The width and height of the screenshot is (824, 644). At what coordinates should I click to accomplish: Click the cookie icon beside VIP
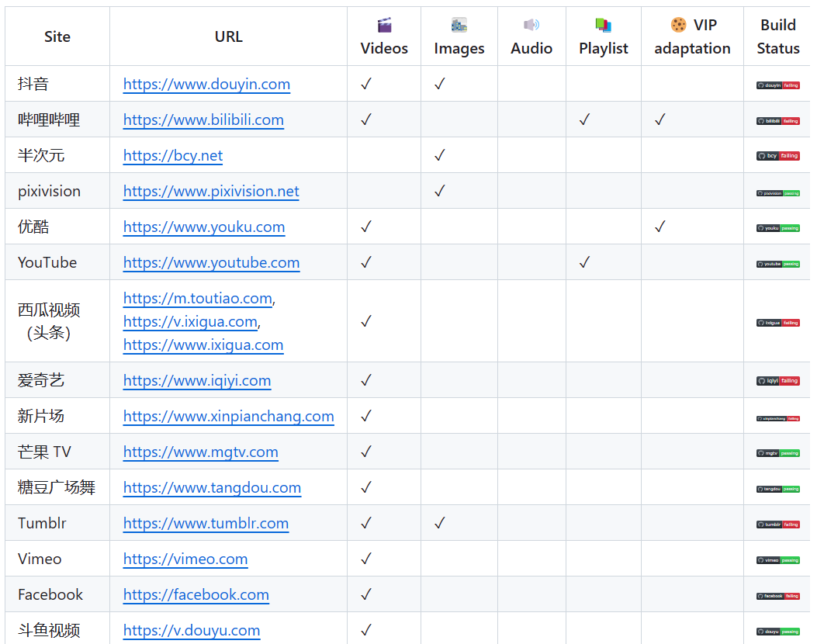(x=678, y=25)
